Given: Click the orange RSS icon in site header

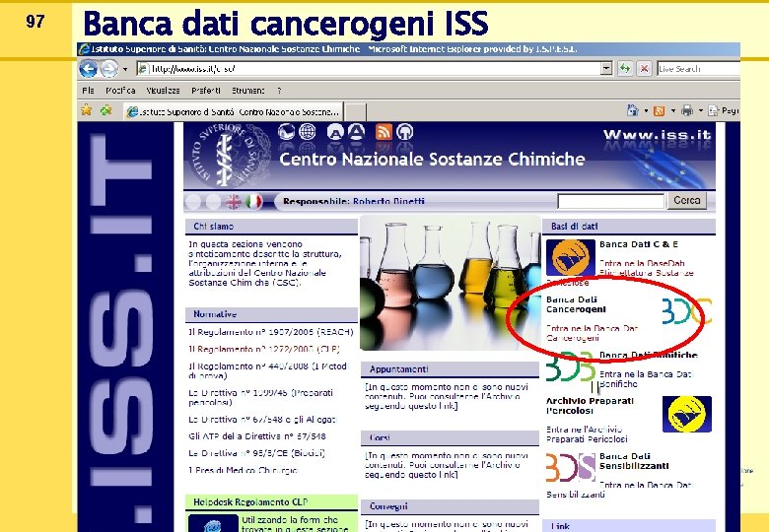Looking at the screenshot, I should pos(384,132).
